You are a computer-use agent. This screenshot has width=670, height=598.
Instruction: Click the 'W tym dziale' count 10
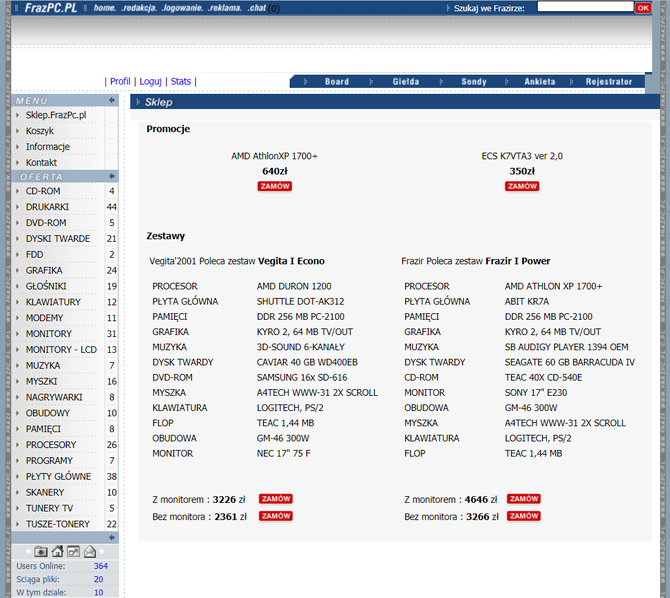pos(98,592)
